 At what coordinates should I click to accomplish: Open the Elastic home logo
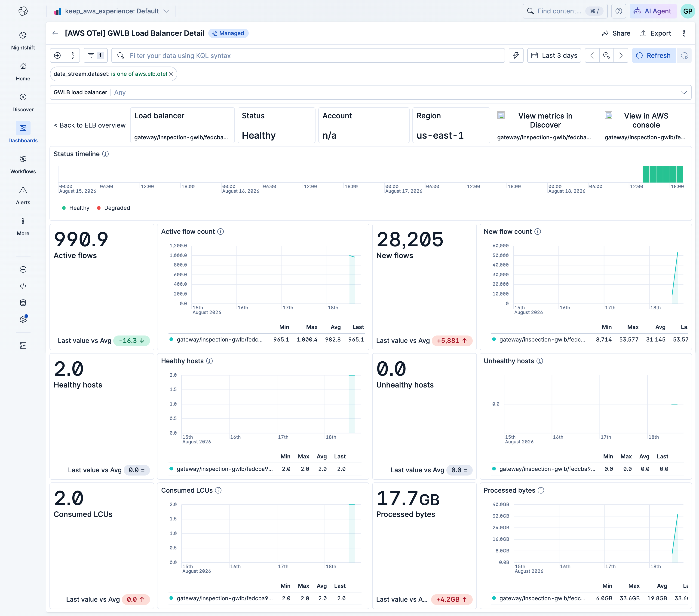[x=23, y=11]
